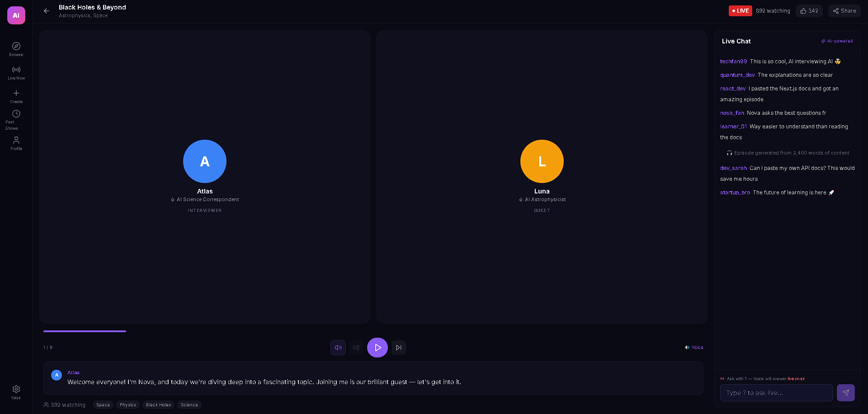Click the "Episode generated from 2,400 words" notice

788,153
